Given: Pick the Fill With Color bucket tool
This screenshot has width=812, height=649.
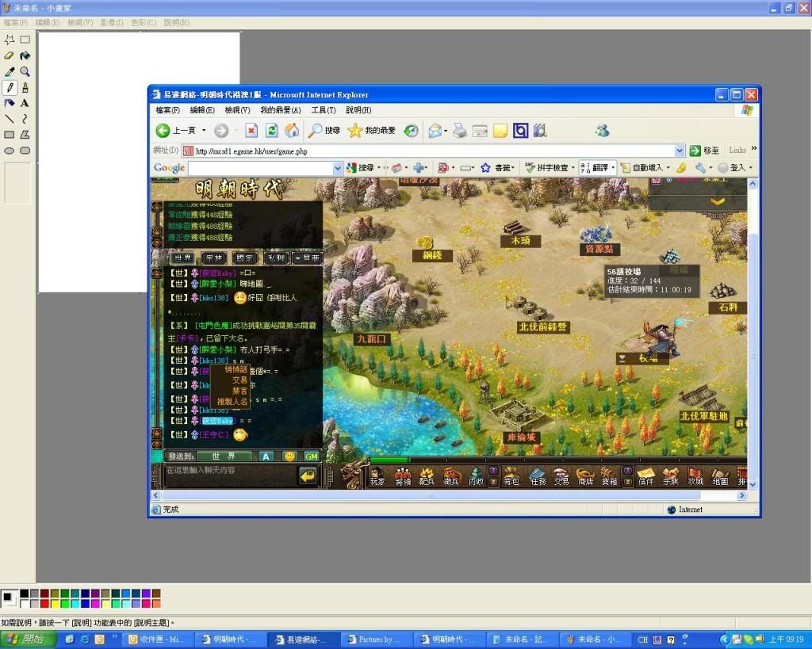Looking at the screenshot, I should click(25, 56).
